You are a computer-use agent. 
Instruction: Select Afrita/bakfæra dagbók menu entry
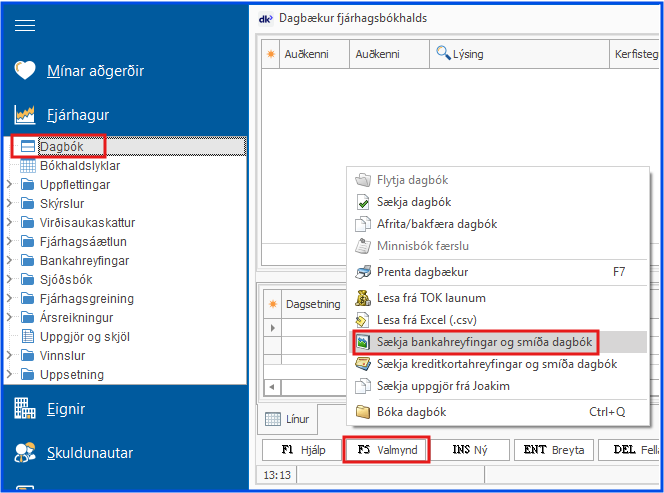click(436, 224)
